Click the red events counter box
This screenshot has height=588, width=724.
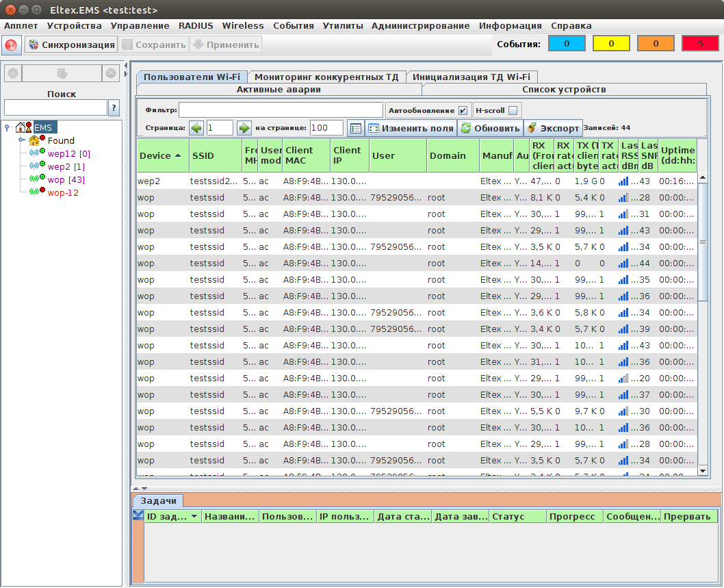point(699,44)
